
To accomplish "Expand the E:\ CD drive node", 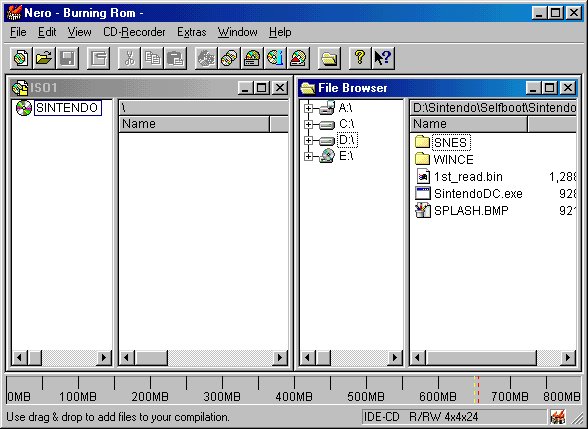I will (308, 156).
